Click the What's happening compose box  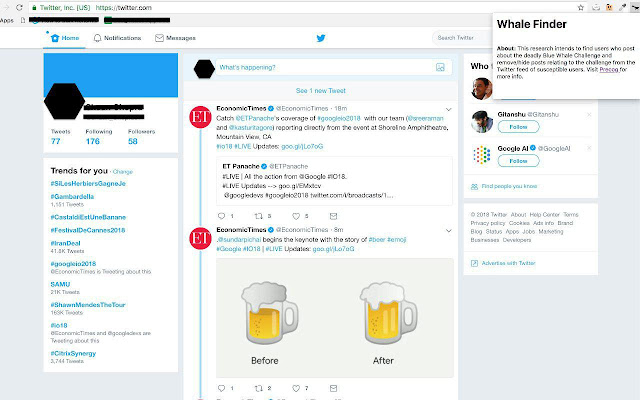333,67
